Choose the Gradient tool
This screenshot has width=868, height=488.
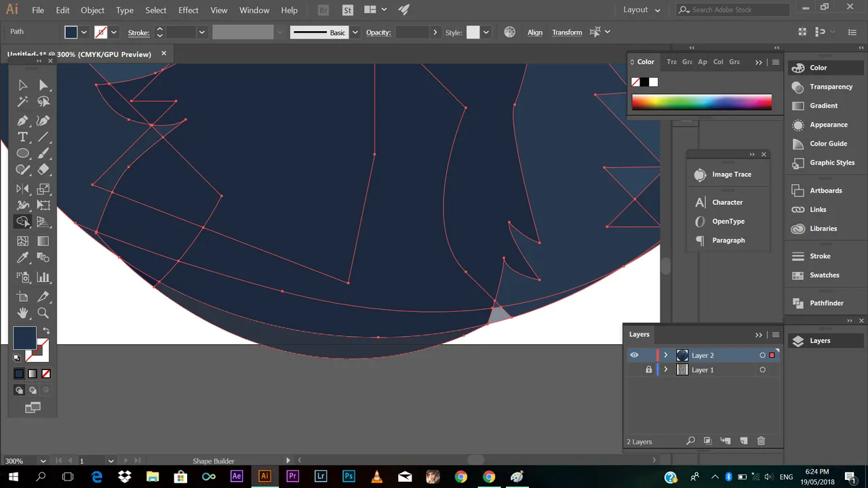click(43, 241)
